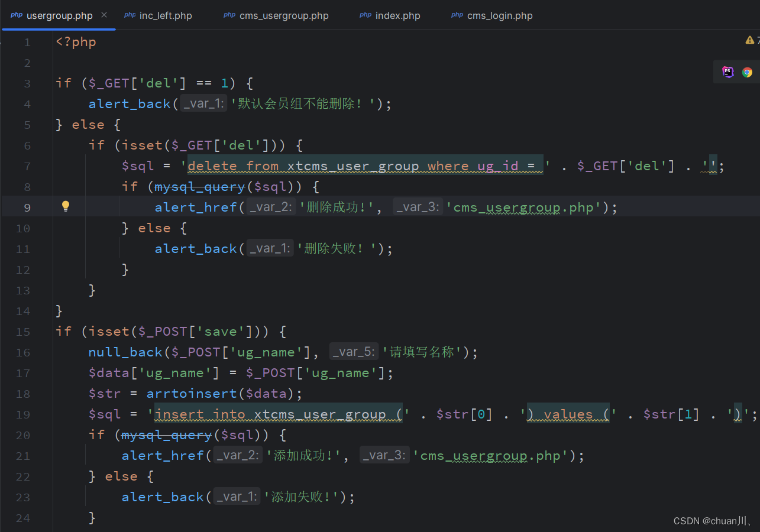Screen dimensions: 760x532
Task: Click the _var_3 hint on line 9
Action: click(418, 207)
